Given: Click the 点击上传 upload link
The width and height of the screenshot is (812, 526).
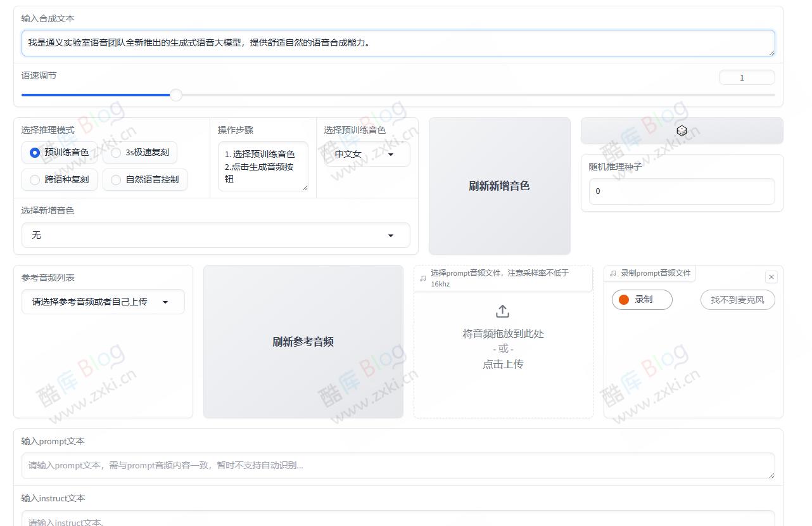Looking at the screenshot, I should point(502,364).
